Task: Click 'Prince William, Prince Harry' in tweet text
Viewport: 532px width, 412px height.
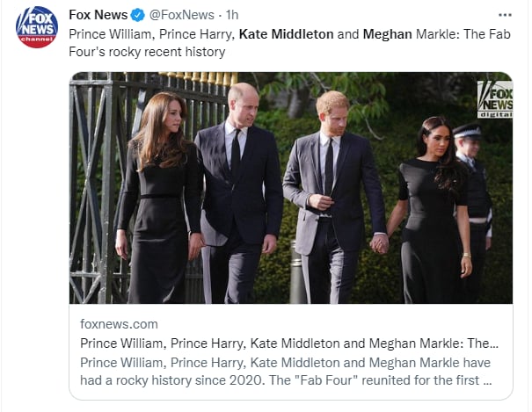Action: pos(151,34)
